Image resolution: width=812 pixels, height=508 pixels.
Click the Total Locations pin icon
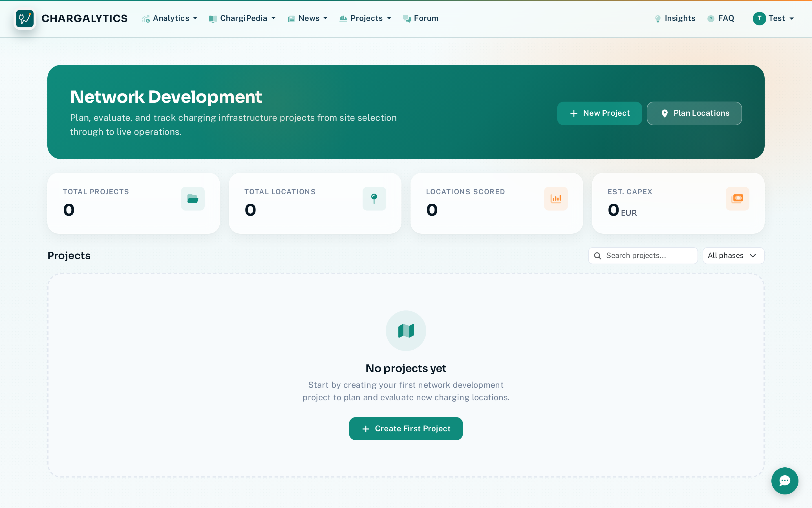(x=374, y=199)
